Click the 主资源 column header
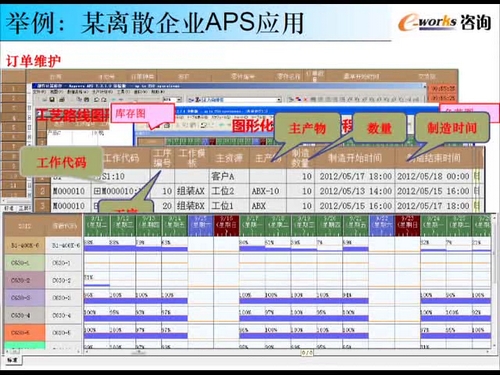Viewport: 500px width, 375px height. pos(229,158)
